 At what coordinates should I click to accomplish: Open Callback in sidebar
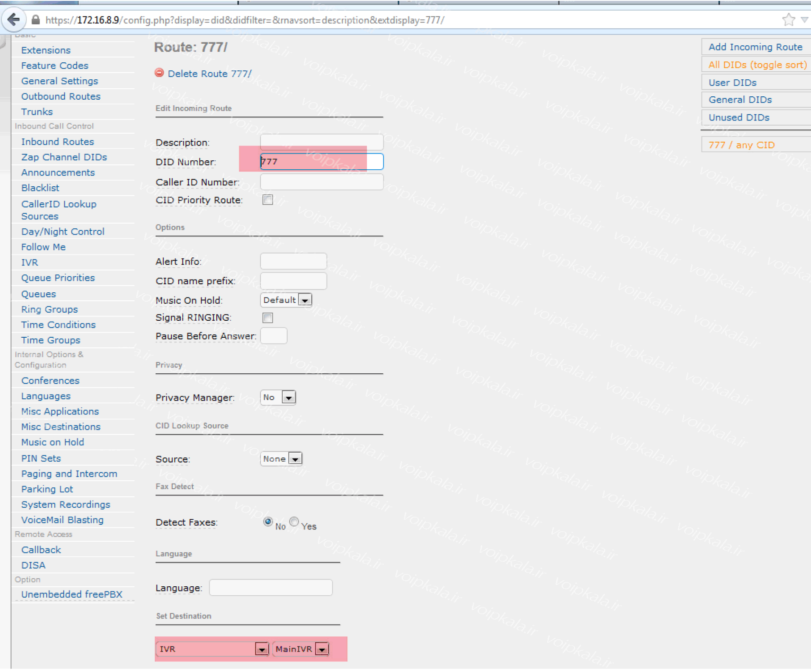pyautogui.click(x=41, y=550)
